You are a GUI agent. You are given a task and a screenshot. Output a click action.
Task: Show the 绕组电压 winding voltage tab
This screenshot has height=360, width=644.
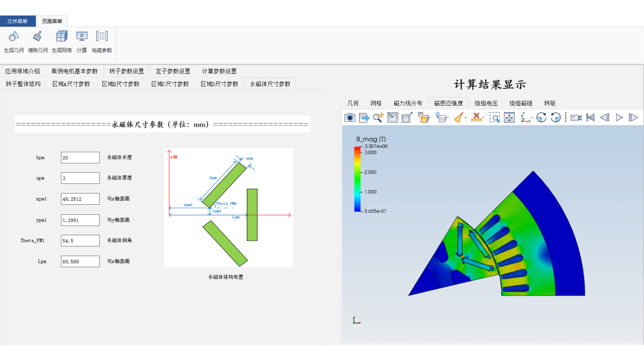486,103
